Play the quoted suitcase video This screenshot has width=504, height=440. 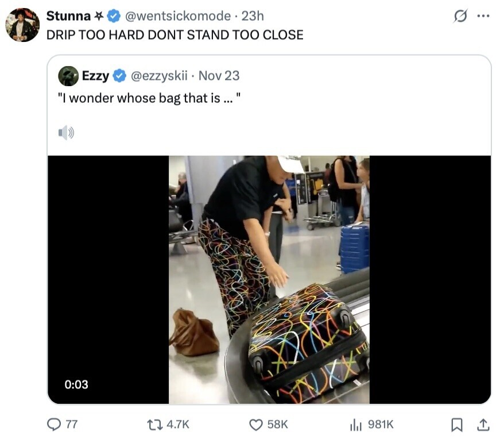point(269,279)
